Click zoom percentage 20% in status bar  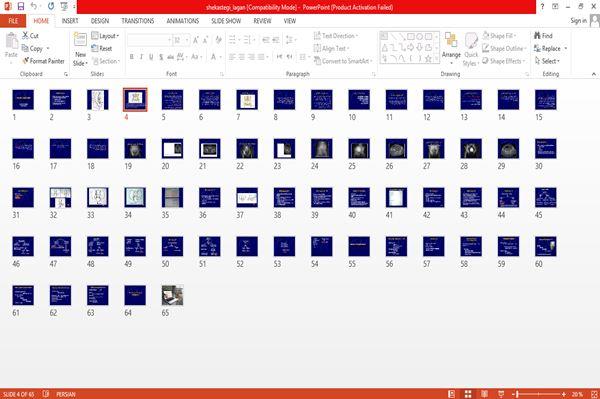pos(577,394)
